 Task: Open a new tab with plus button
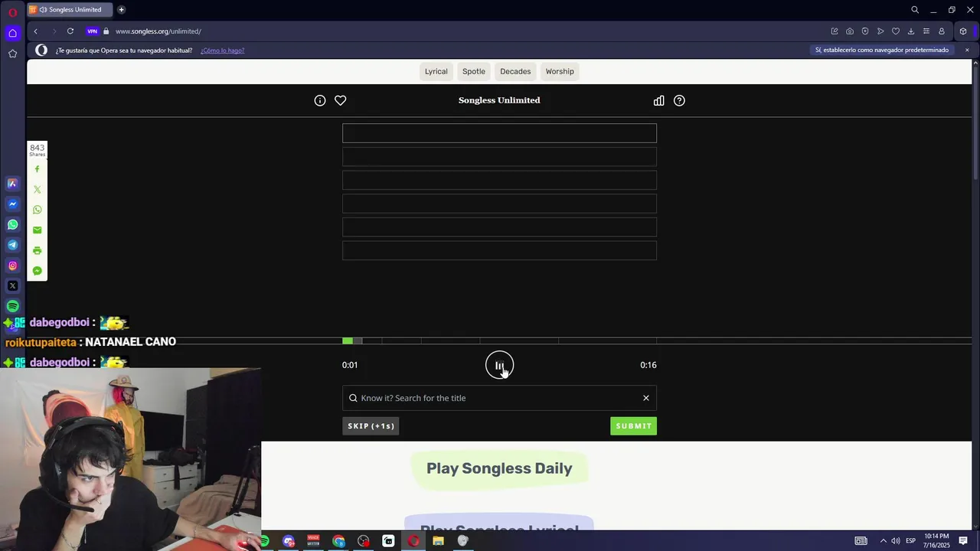[121, 10]
